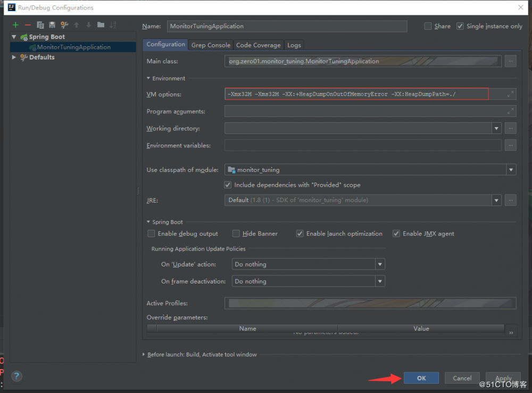Click the green plus Add Configuration icon
The height and width of the screenshot is (393, 532).
pos(15,25)
